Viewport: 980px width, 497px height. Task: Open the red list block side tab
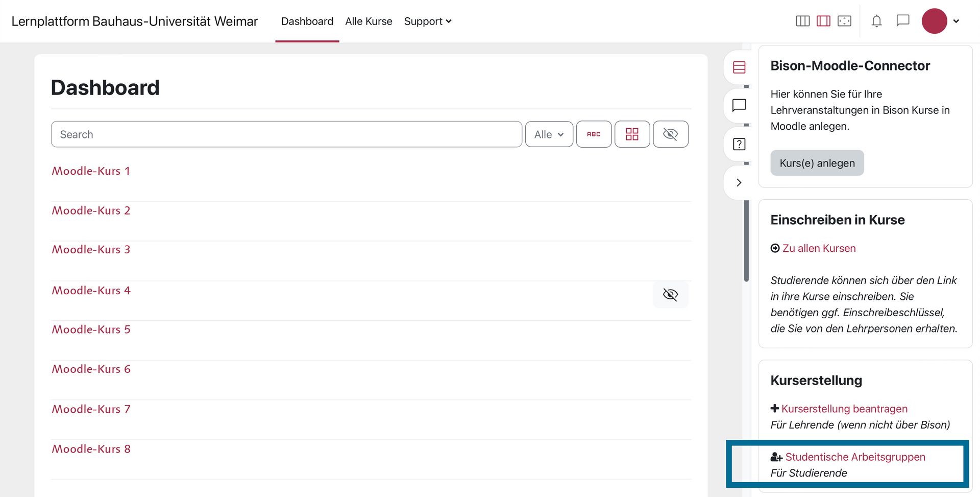tap(739, 67)
